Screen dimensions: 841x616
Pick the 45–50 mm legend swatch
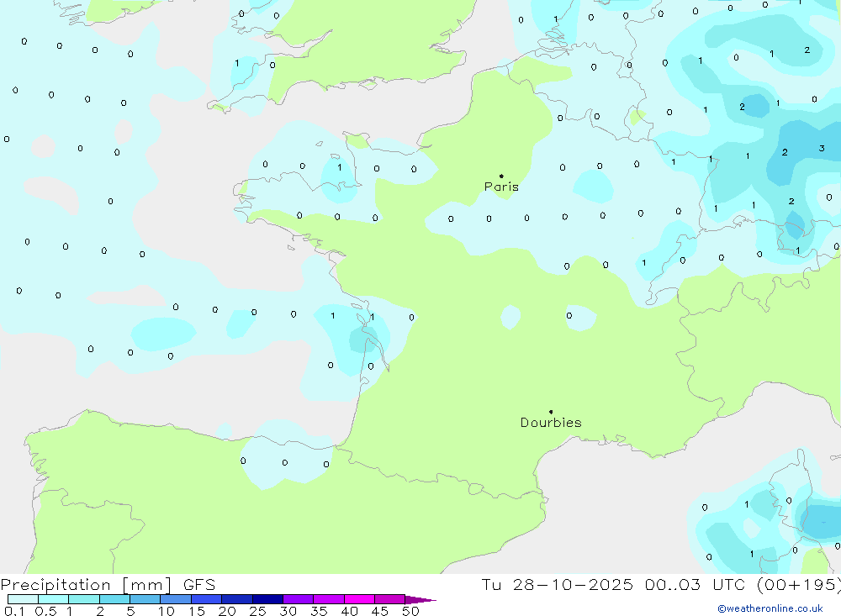[x=389, y=599]
